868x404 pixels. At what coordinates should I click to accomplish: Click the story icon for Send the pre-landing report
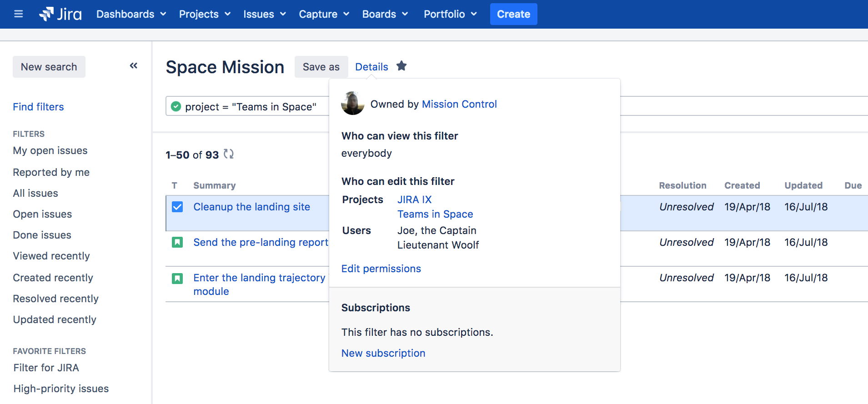pos(177,242)
